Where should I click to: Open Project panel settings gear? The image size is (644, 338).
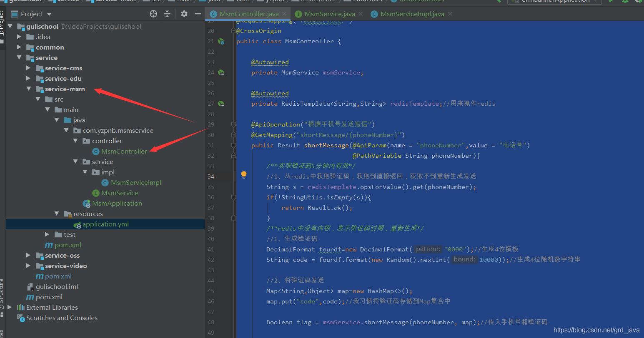click(x=184, y=14)
